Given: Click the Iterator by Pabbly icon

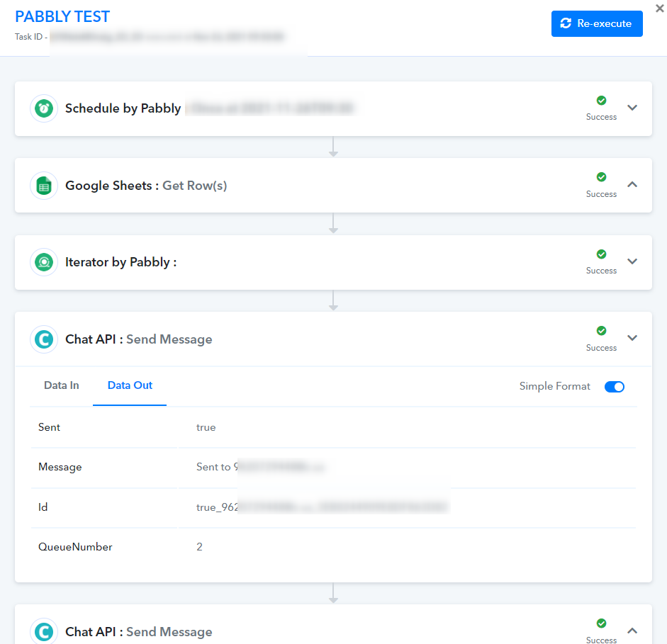Looking at the screenshot, I should (x=44, y=262).
